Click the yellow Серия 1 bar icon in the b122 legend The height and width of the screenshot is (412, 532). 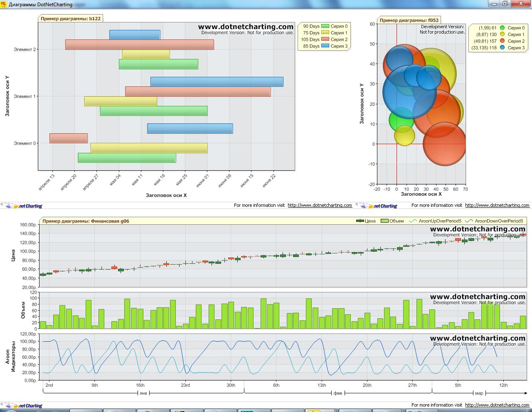pyautogui.click(x=325, y=33)
